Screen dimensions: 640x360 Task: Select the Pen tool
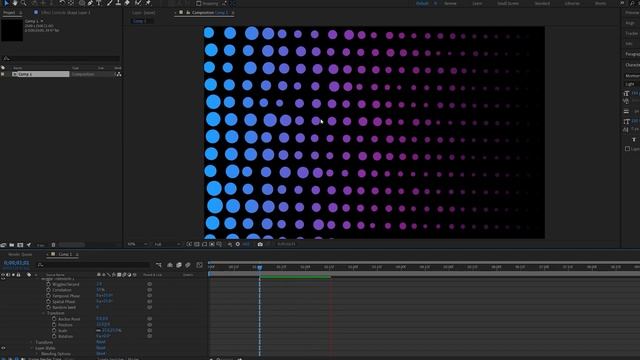coord(90,3)
